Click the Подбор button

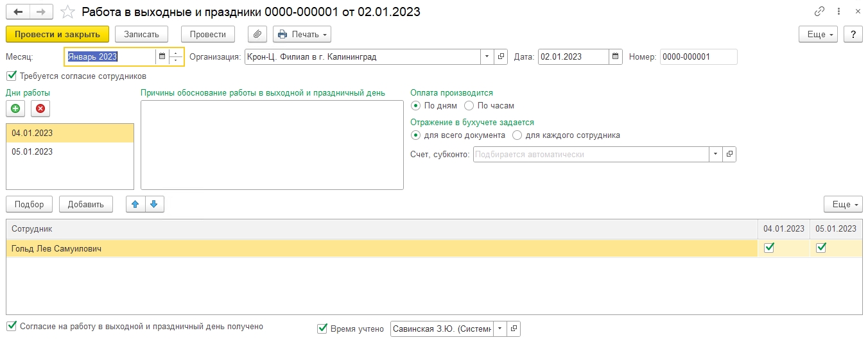coord(30,204)
